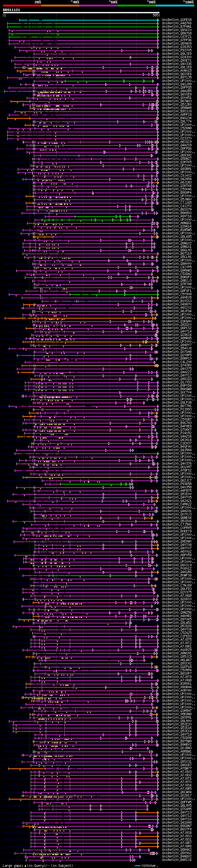Click the BB911121 query sequence label
197x868 pixels.
[11, 10]
